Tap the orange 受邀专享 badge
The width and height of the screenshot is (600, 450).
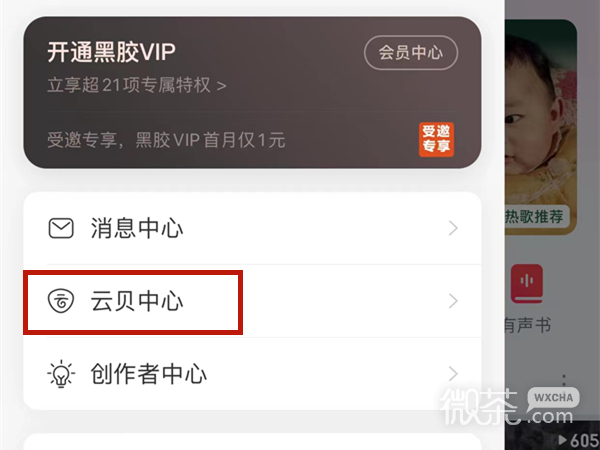(436, 140)
